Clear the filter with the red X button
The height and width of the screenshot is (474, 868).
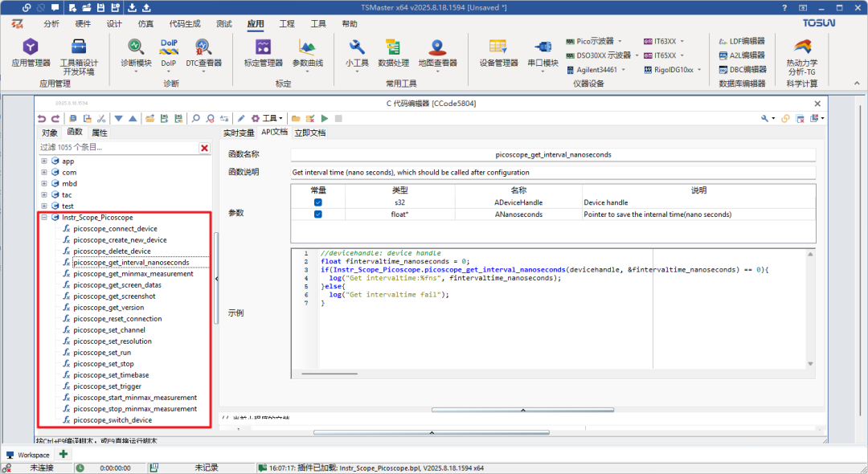coord(204,148)
